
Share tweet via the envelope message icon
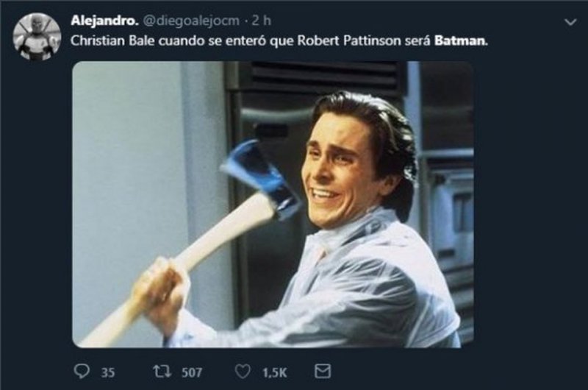tap(322, 372)
